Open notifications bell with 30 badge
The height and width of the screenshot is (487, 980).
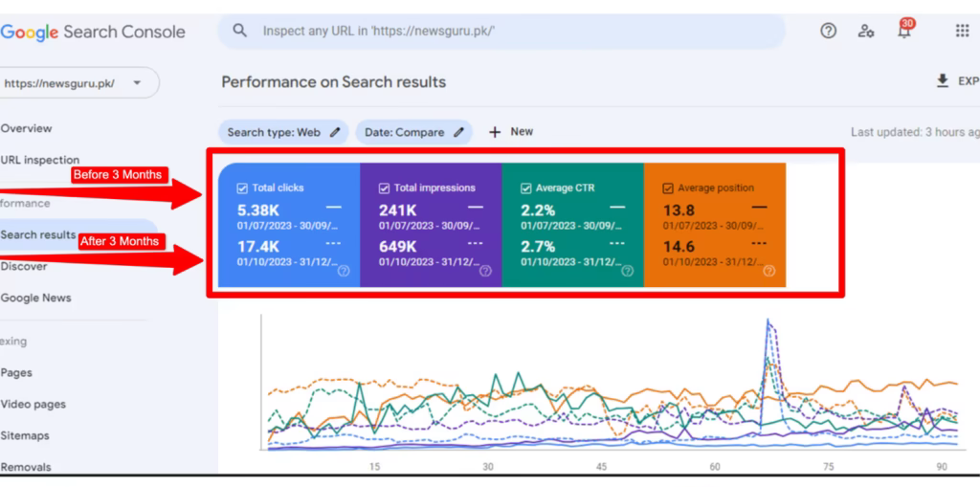coord(904,30)
